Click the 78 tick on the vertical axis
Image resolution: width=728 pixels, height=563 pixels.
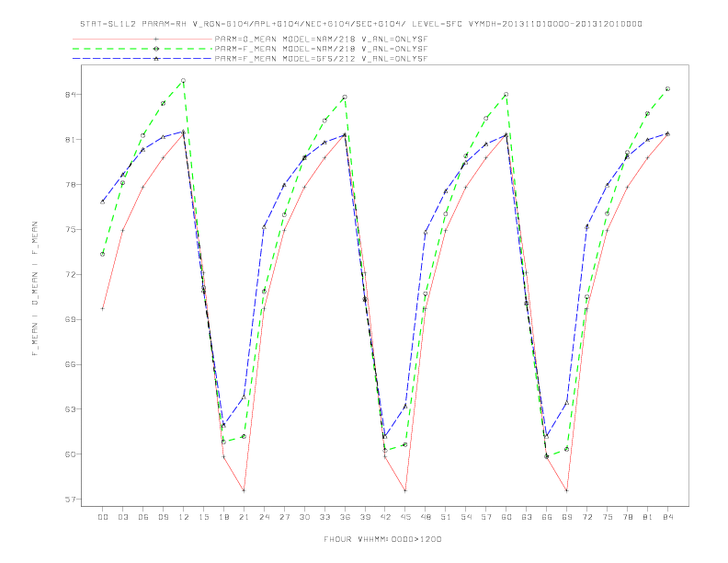point(71,184)
